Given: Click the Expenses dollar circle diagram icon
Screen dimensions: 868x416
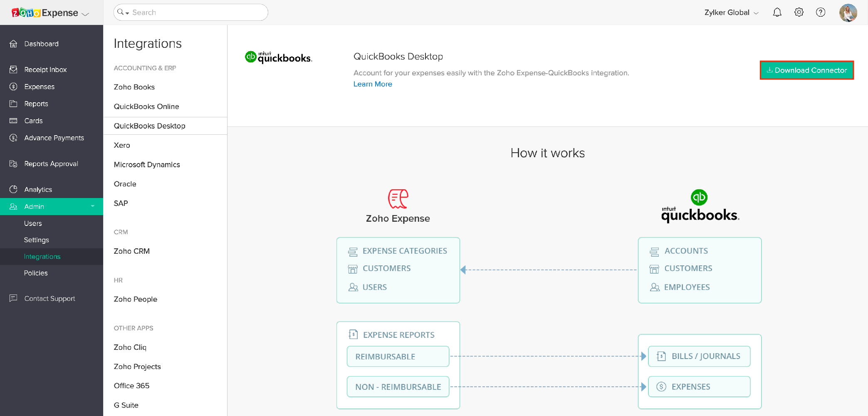Looking at the screenshot, I should (x=661, y=386).
